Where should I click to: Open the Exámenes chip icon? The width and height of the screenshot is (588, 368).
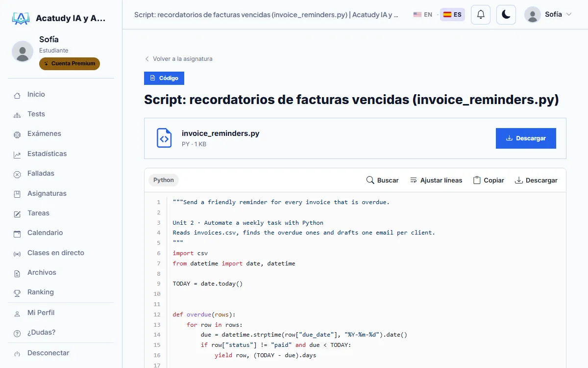coord(17,134)
